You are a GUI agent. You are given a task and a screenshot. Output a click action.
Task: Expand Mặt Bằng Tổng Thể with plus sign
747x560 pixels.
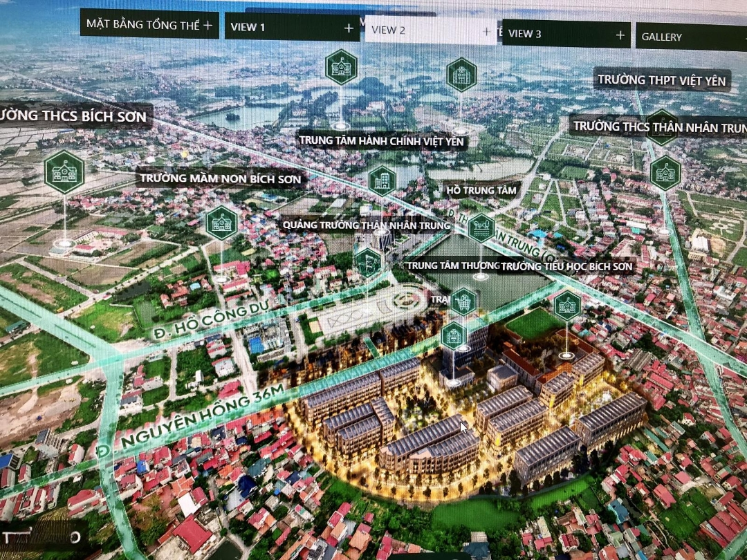point(208,25)
